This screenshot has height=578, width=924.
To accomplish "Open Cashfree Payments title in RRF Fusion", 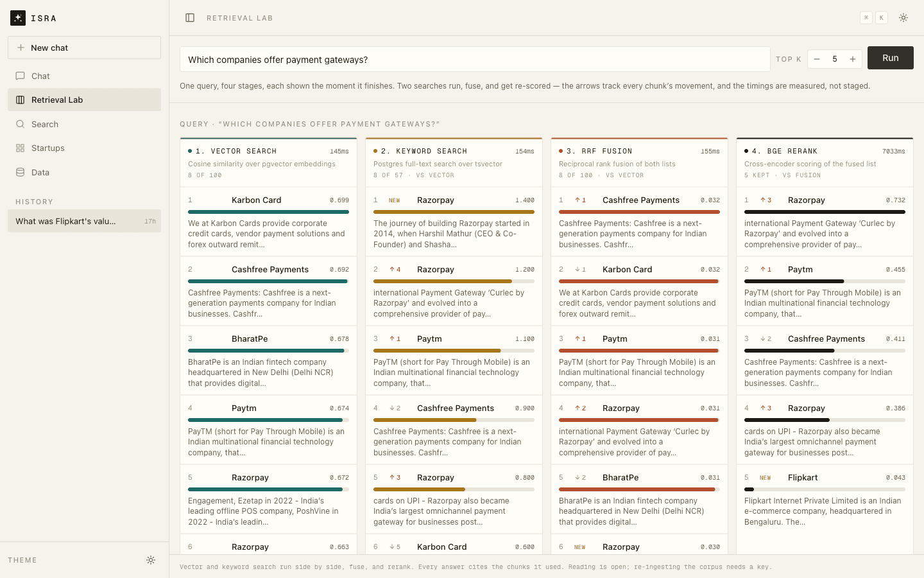I will click(640, 200).
